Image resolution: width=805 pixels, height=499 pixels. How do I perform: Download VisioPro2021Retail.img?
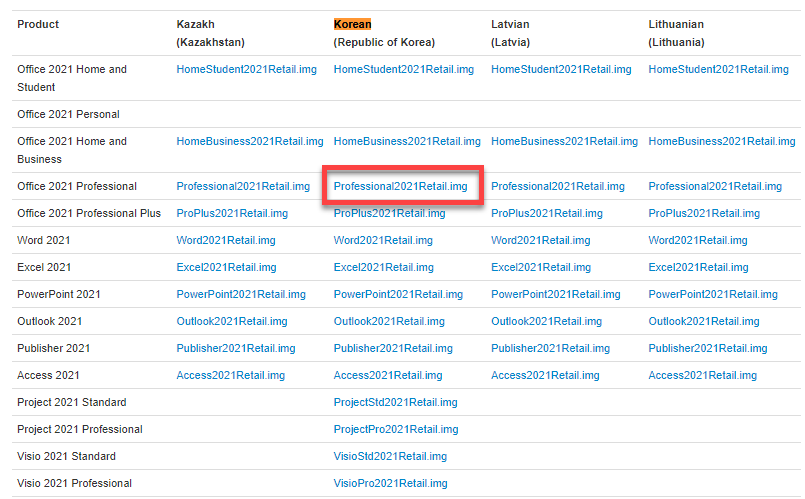tap(391, 483)
